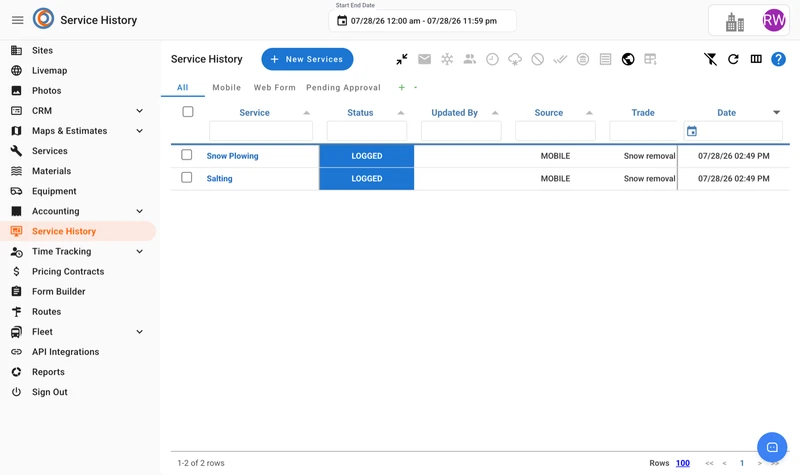Expand the Time Tracking sidebar menu
Viewport: 800px width, 475px height.
[x=139, y=252]
